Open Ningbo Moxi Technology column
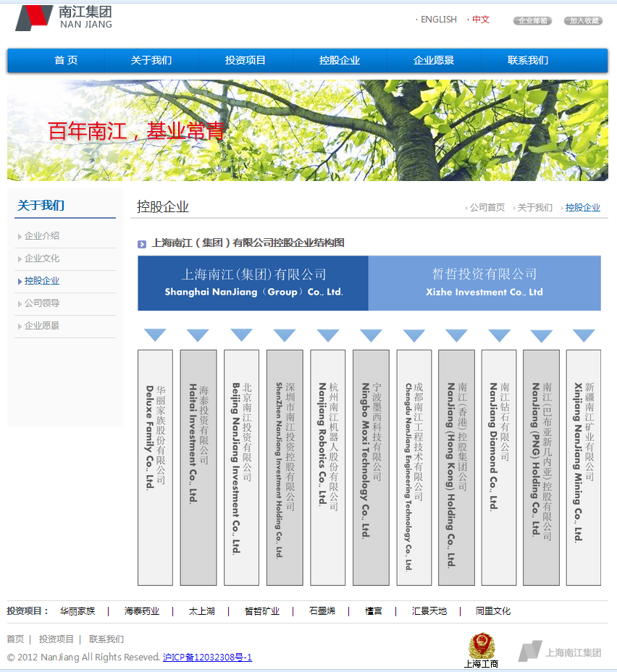This screenshot has height=672, width=617. pos(371,468)
